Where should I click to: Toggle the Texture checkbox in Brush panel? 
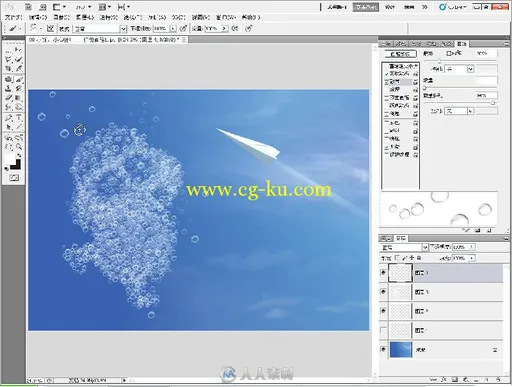(x=387, y=89)
